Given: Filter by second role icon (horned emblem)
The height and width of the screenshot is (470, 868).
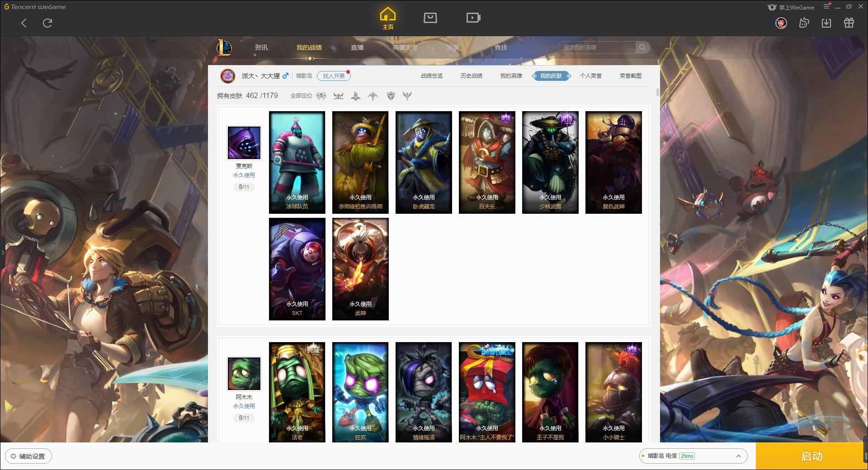Looking at the screenshot, I should (x=338, y=96).
